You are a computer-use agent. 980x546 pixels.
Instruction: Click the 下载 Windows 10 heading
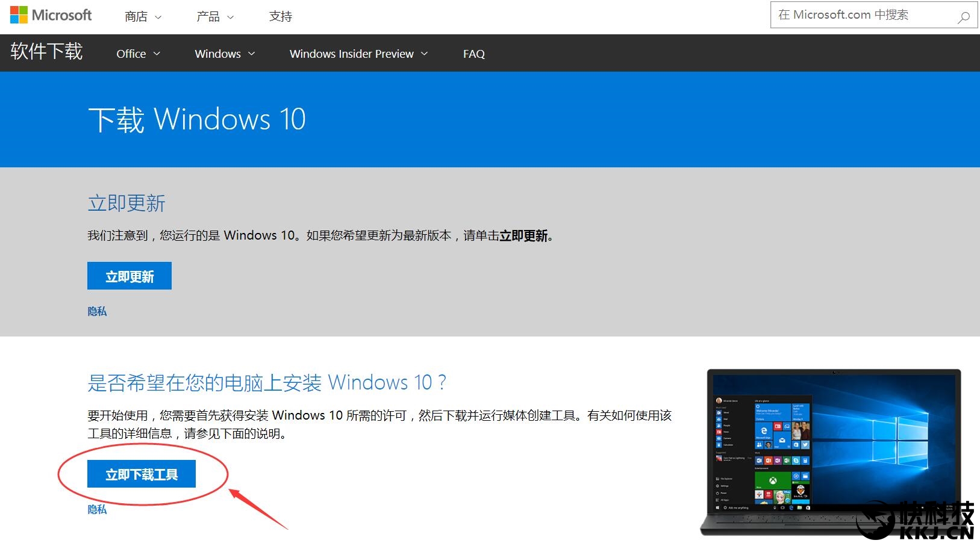197,119
